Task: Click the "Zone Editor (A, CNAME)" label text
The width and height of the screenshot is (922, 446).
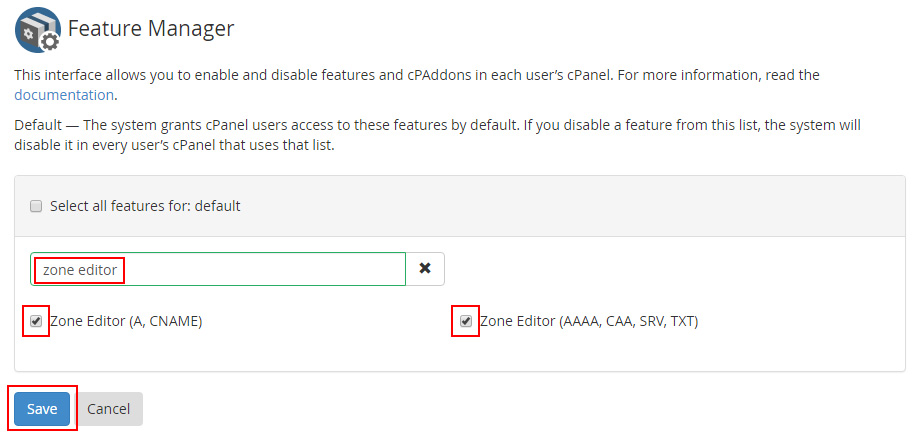Action: [126, 322]
